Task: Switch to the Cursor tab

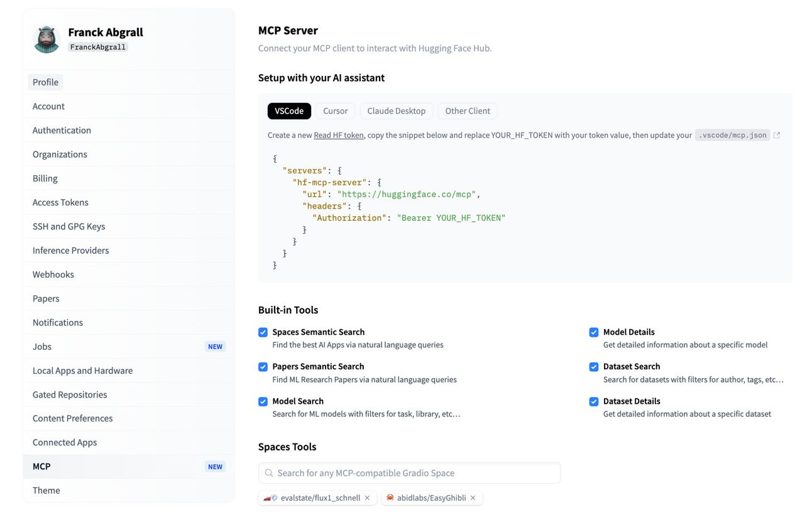Action: point(336,111)
